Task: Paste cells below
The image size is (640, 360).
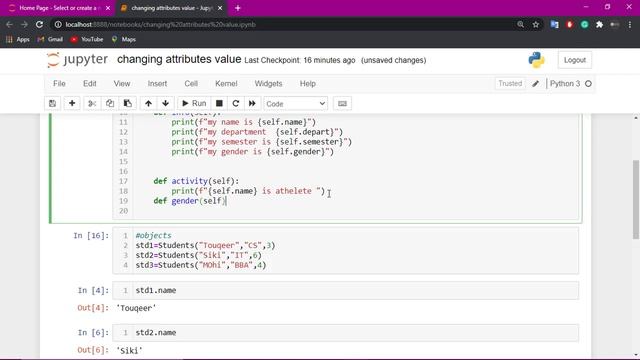Action: pos(128,104)
